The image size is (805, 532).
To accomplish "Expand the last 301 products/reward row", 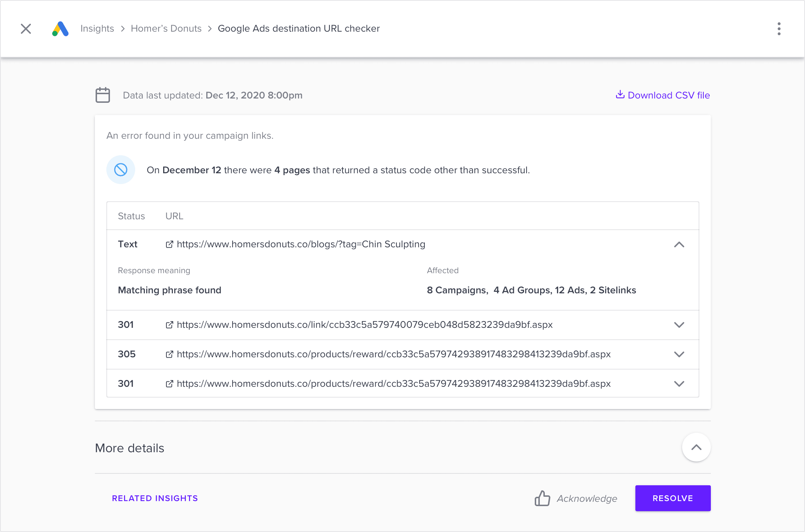I will (679, 384).
